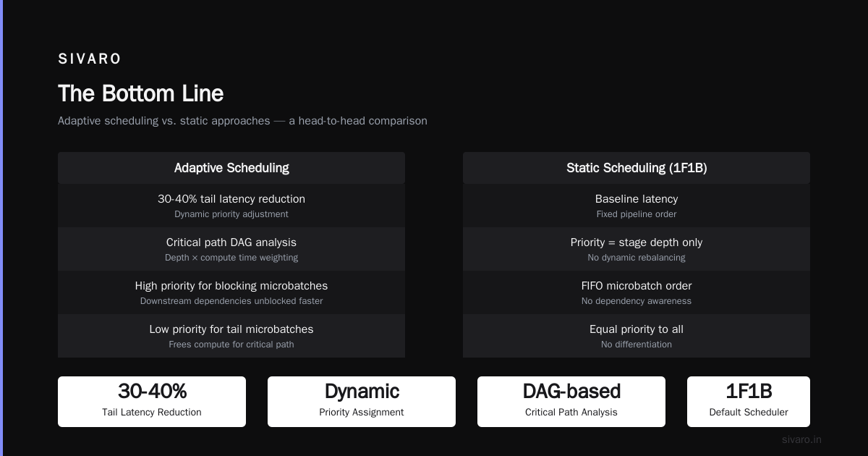The width and height of the screenshot is (868, 456).
Task: Select the Critical path DAG analysis row
Action: click(231, 249)
